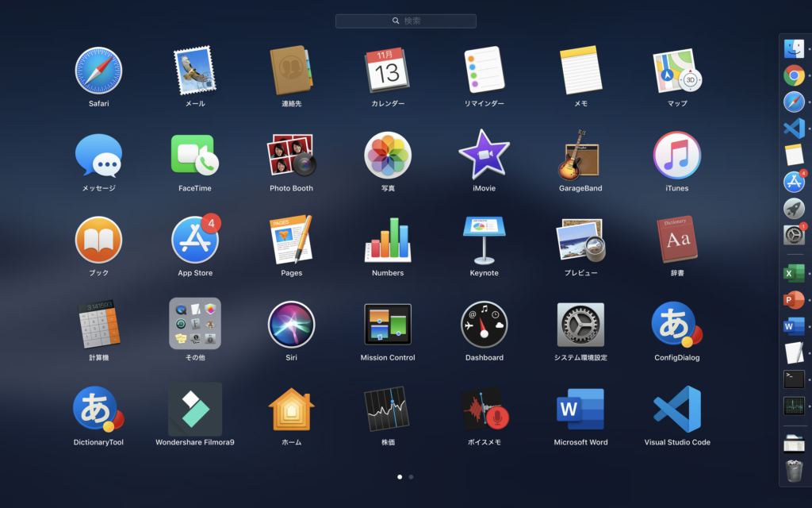This screenshot has height=508, width=812.
Task: Launch FaceTime
Action: click(195, 155)
